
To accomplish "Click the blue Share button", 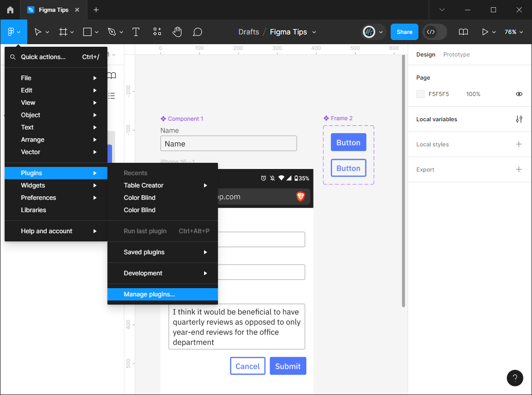I will pyautogui.click(x=405, y=32).
